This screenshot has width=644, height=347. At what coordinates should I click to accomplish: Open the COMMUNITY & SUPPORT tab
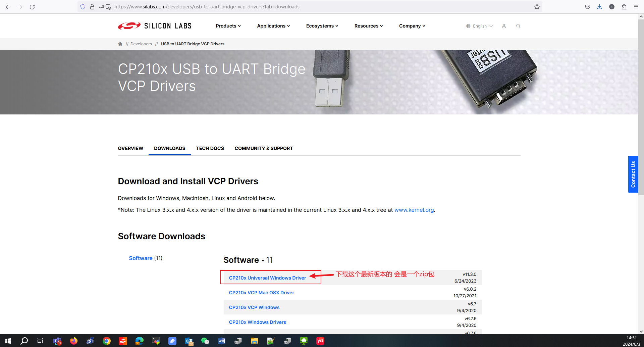tap(264, 148)
